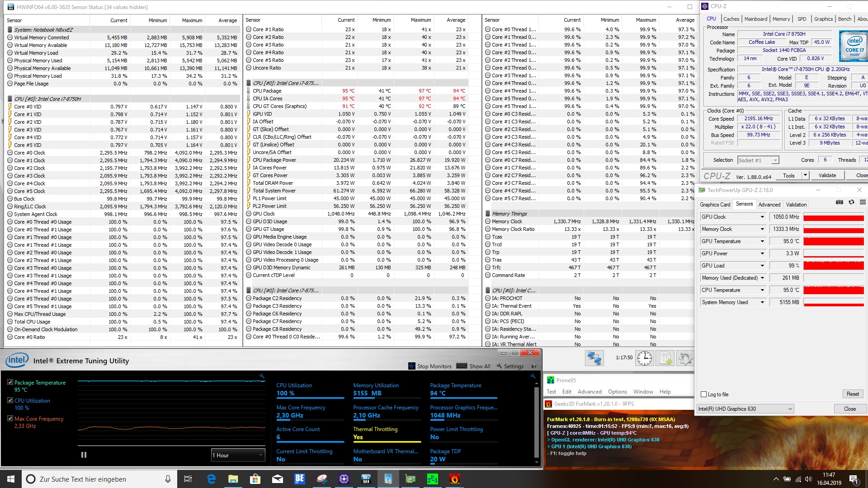Pause the XTU monitoring graph
This screenshot has height=488, width=868.
(84, 455)
